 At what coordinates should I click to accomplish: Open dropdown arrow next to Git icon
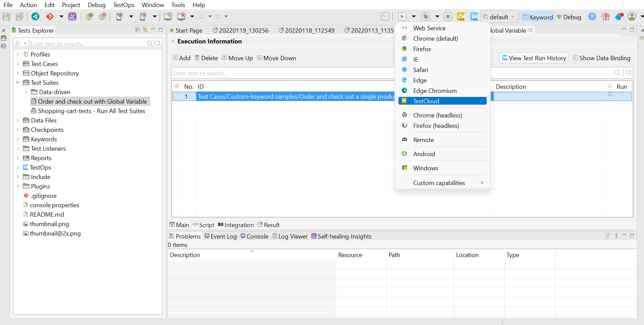(x=61, y=16)
